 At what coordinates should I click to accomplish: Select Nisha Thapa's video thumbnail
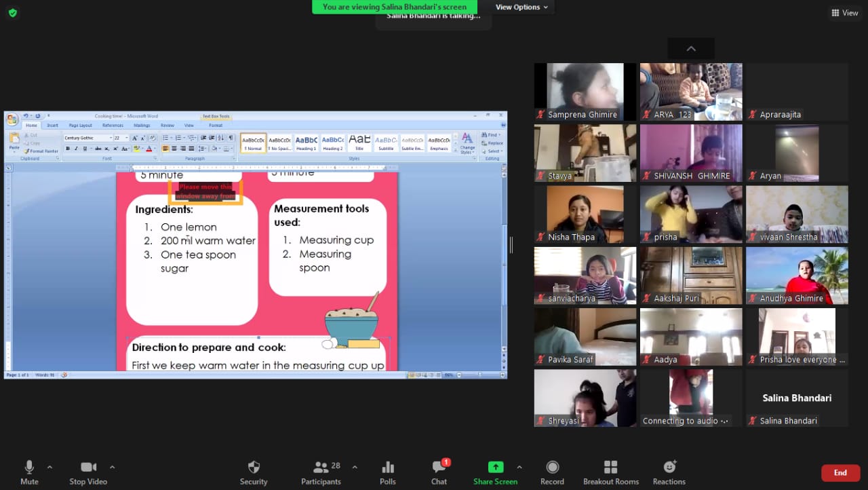(585, 214)
